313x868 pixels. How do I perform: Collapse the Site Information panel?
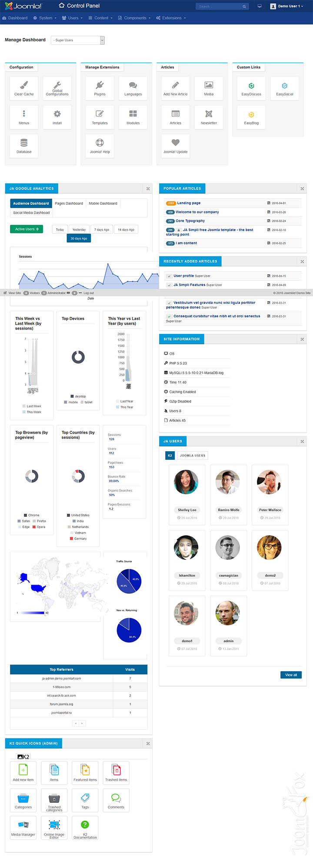click(302, 339)
